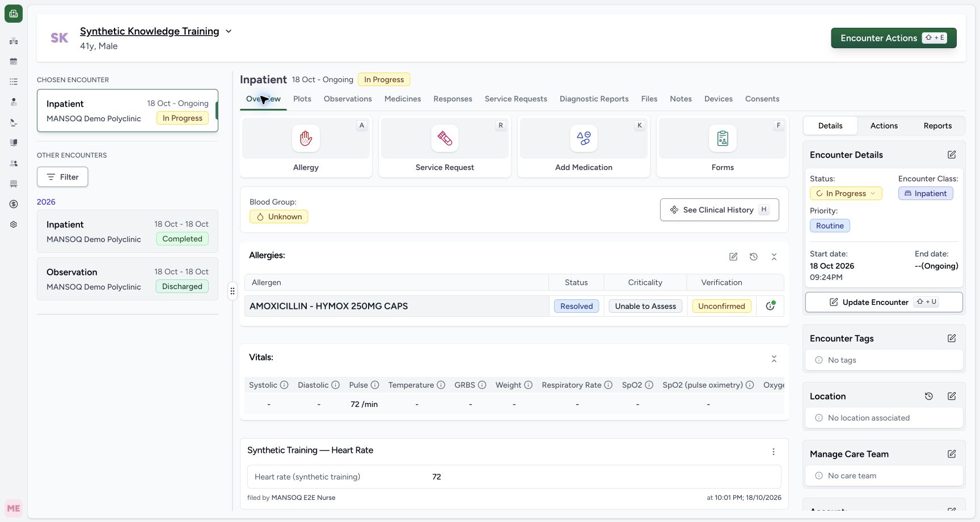The image size is (980, 522).
Task: Click See Clinical History button
Action: click(719, 210)
